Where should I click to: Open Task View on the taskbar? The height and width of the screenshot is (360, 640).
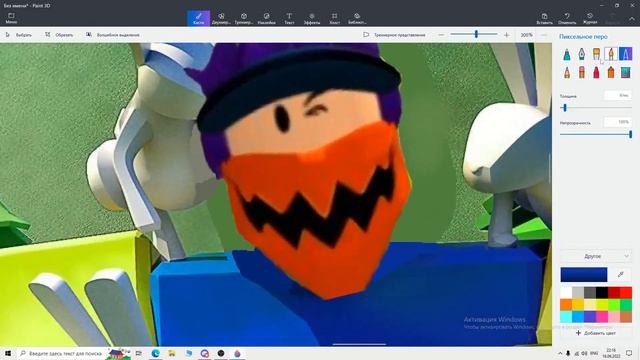tap(139, 353)
